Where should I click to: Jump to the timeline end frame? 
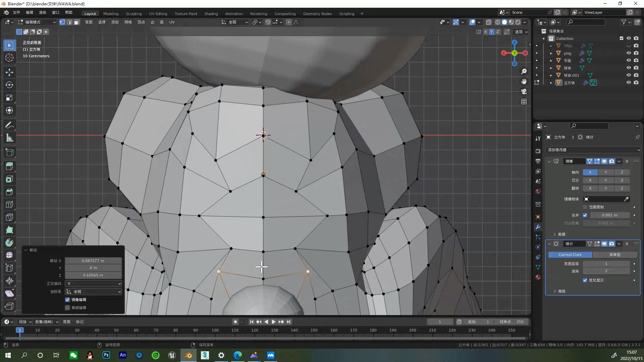click(288, 322)
